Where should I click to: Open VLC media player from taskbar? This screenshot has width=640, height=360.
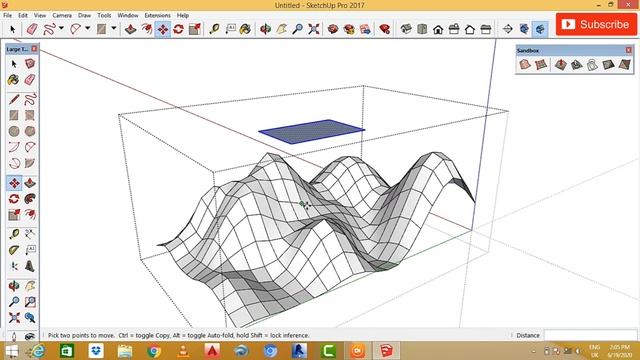[183, 351]
